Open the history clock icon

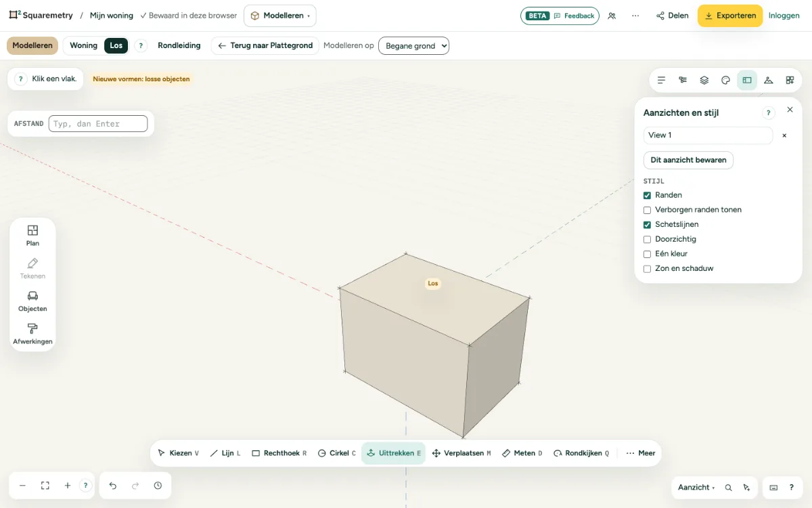pyautogui.click(x=158, y=486)
